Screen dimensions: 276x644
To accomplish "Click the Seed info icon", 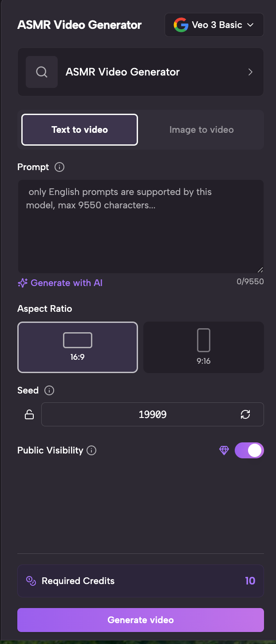I will [49, 390].
